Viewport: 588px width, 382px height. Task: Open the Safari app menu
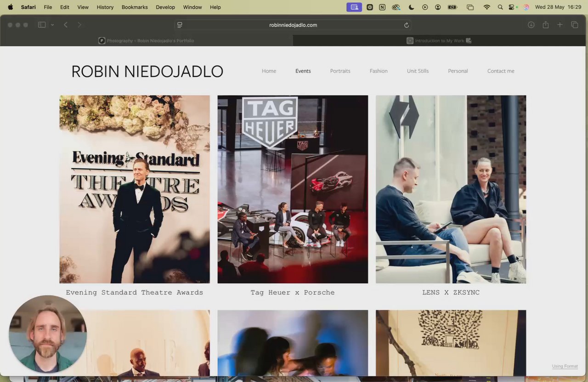pos(28,7)
